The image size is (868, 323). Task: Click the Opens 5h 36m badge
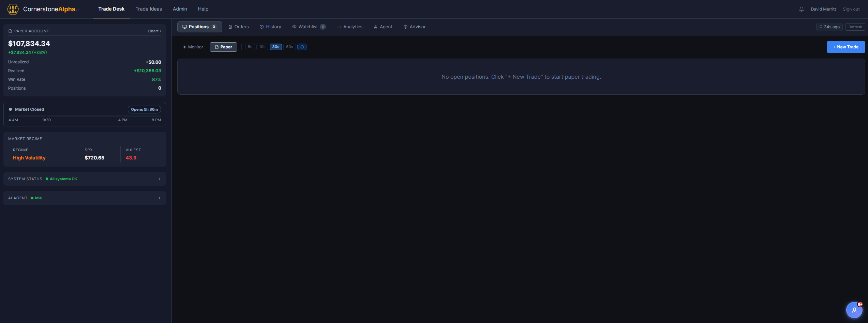144,109
